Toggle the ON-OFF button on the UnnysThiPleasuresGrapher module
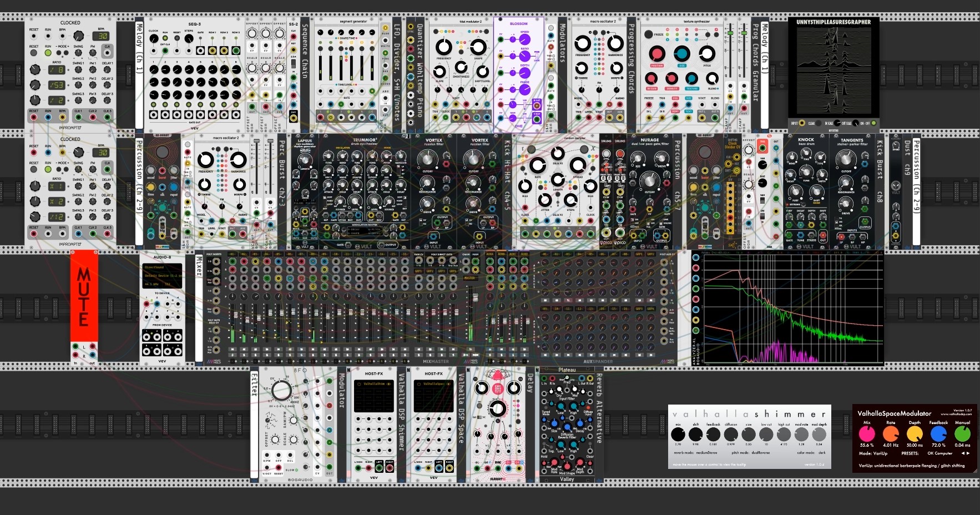This screenshot has height=515, width=980. [873, 123]
